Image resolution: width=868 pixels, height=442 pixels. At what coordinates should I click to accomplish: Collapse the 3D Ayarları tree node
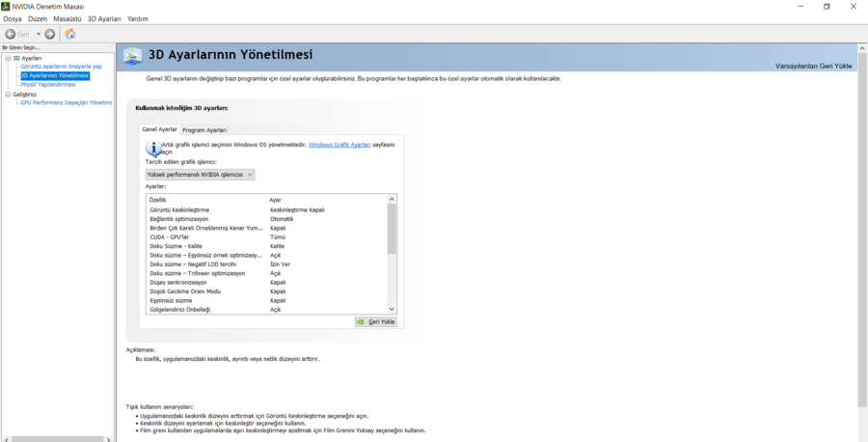[x=8, y=58]
